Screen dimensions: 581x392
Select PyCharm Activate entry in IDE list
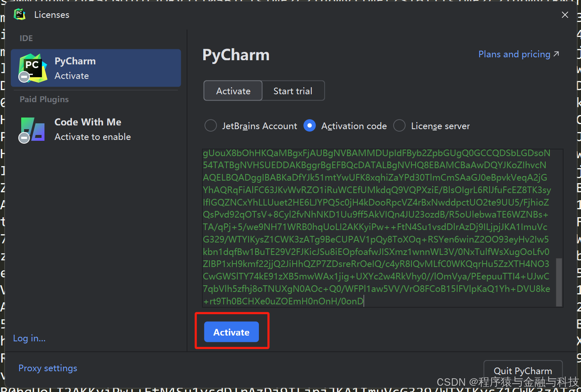click(x=96, y=68)
